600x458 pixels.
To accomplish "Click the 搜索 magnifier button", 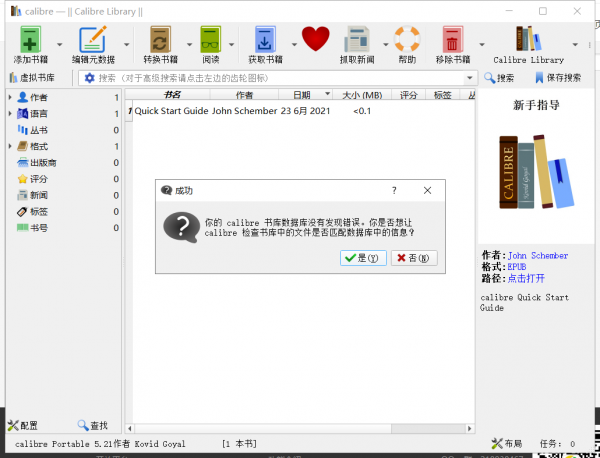I will point(499,78).
